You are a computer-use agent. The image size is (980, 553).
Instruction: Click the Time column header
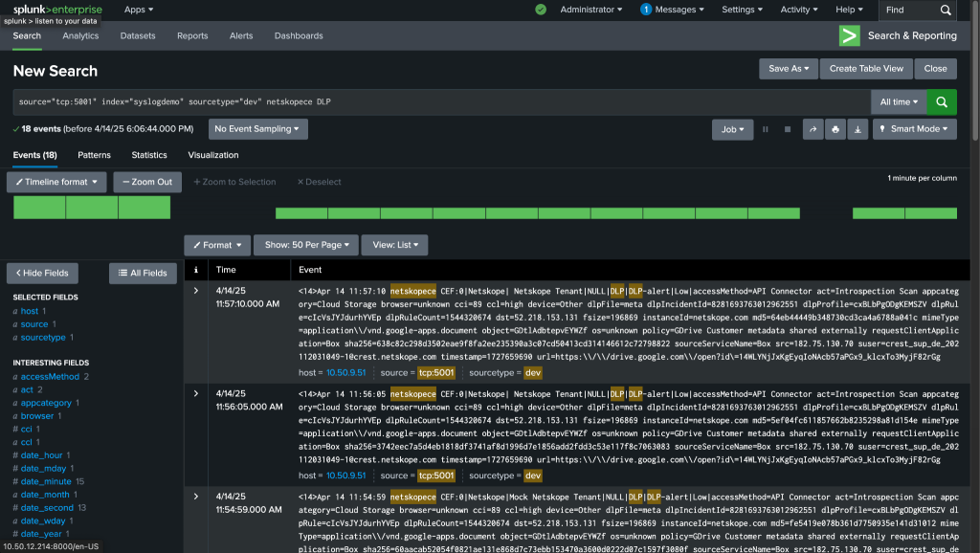pyautogui.click(x=226, y=270)
